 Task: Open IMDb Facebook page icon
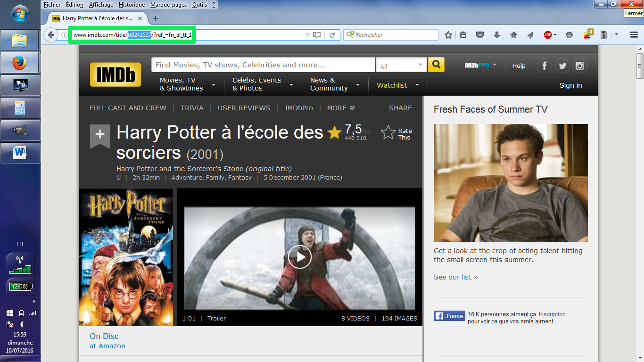tap(544, 66)
